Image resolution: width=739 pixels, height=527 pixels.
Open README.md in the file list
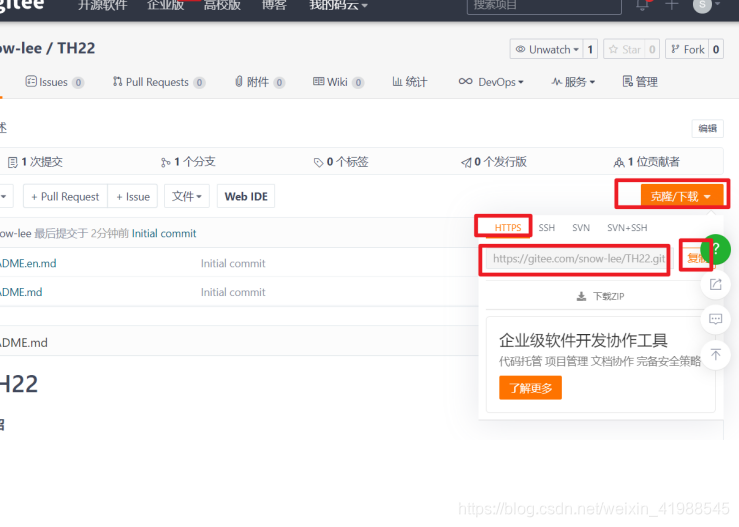[21, 292]
